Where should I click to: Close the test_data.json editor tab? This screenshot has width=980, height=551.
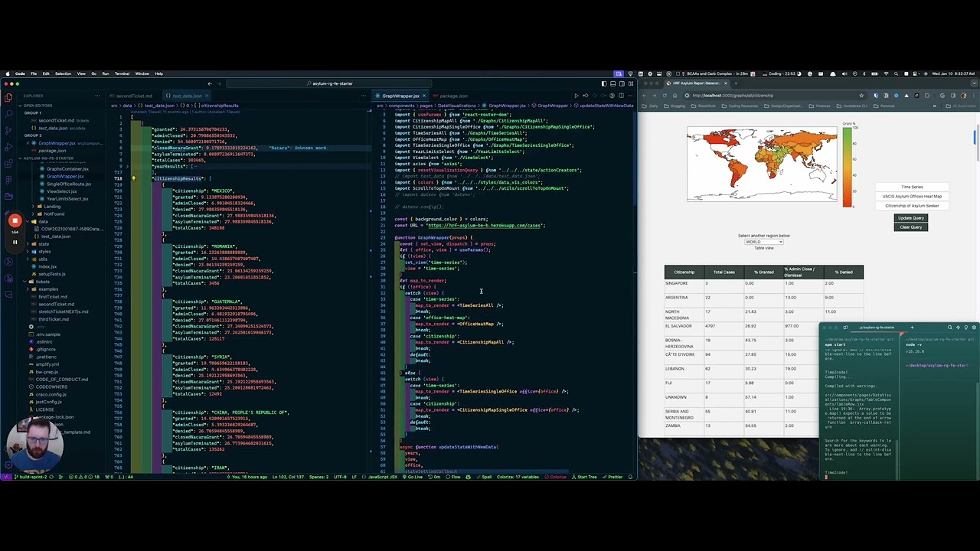point(208,96)
